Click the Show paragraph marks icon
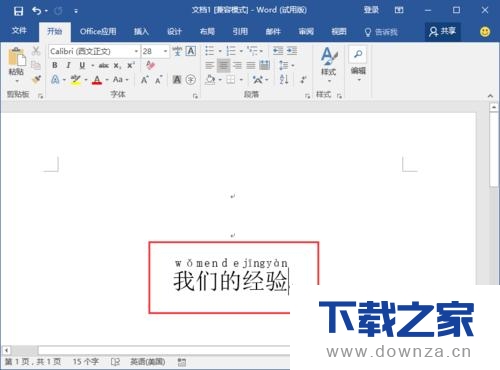 point(303,80)
